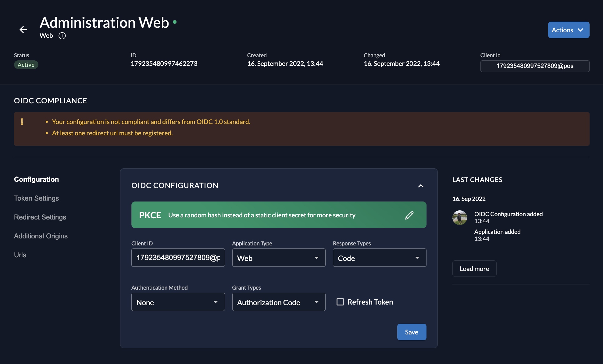This screenshot has height=364, width=603.
Task: Click the PKCE edit pencil icon
Action: click(409, 215)
